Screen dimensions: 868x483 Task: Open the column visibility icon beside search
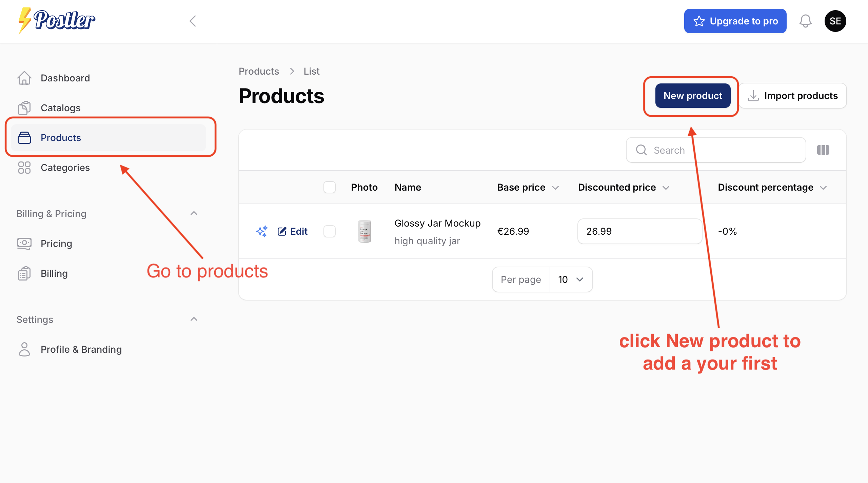pos(823,150)
